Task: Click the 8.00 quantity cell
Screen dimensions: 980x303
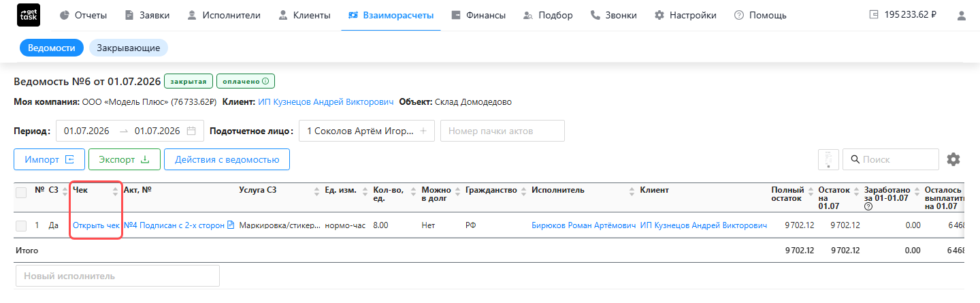Action: click(x=380, y=225)
